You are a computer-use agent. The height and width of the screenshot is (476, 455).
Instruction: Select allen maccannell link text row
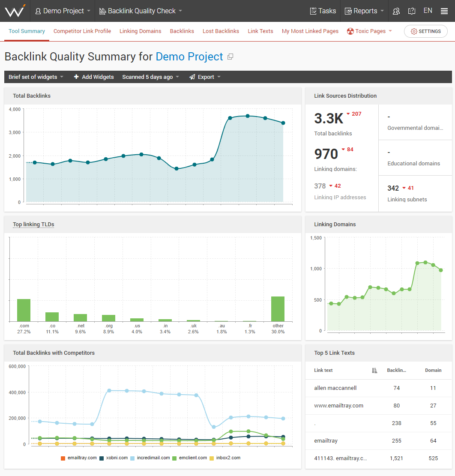click(x=378, y=388)
